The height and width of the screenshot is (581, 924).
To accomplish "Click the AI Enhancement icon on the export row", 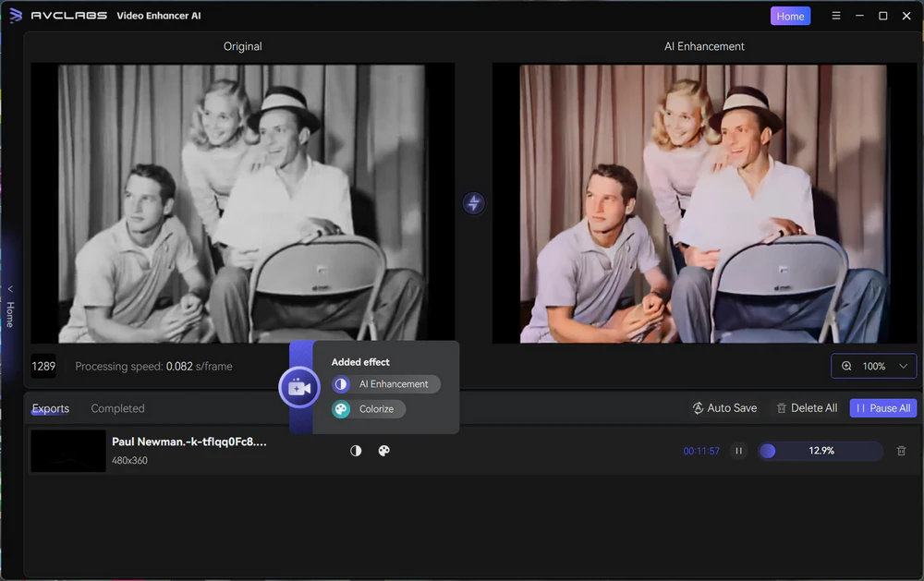I will (356, 451).
